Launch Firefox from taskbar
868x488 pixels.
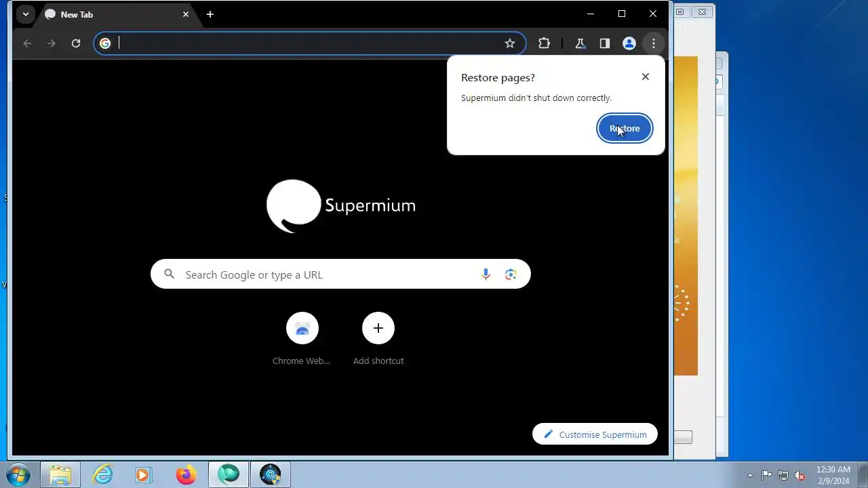click(x=186, y=475)
